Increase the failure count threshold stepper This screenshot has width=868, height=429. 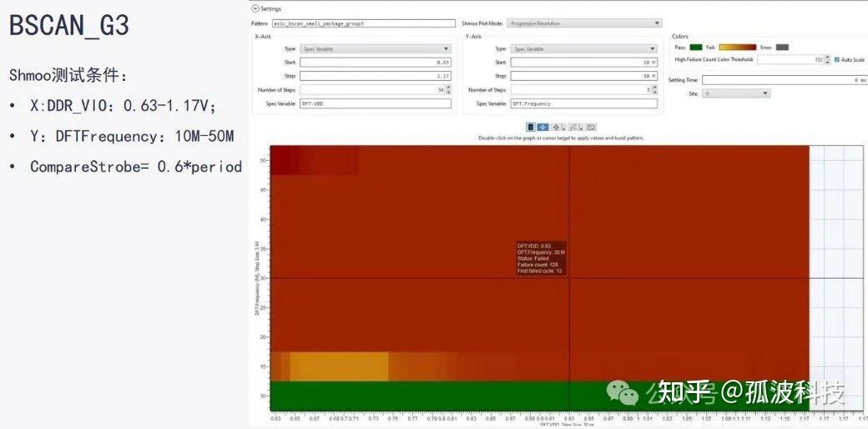pos(828,57)
